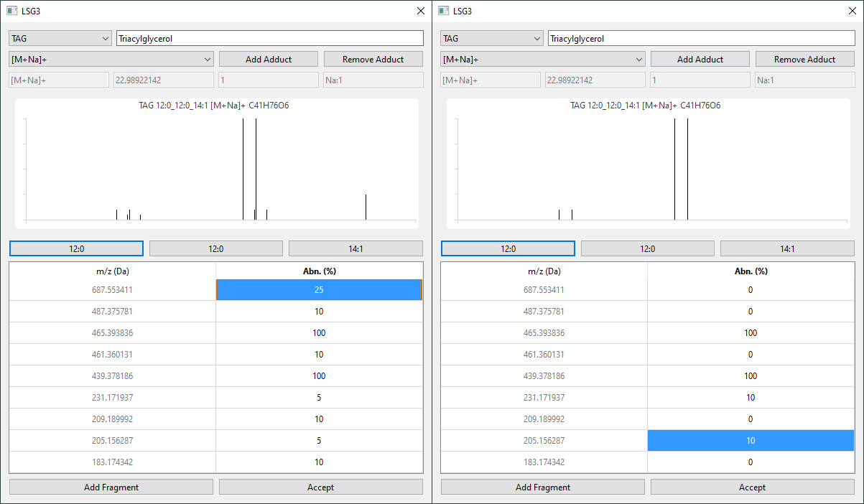Click Add Adduct in the right window
This screenshot has height=504, width=864.
click(x=700, y=59)
